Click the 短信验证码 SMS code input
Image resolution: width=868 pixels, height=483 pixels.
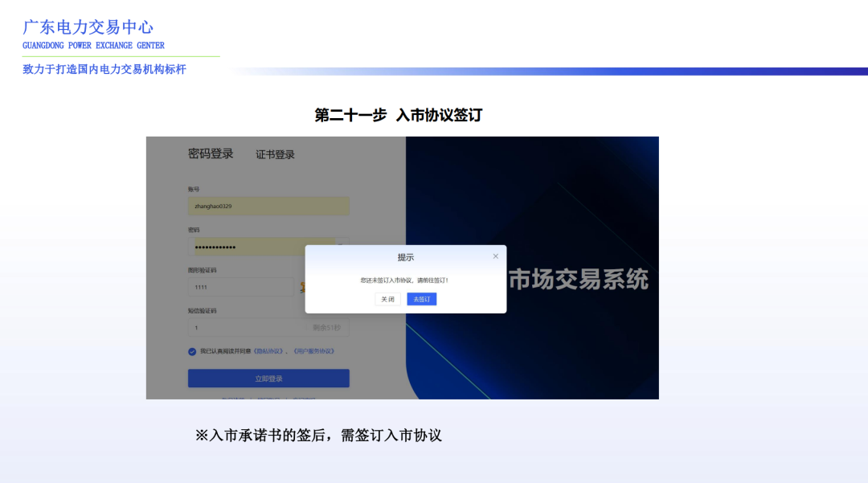coord(241,327)
